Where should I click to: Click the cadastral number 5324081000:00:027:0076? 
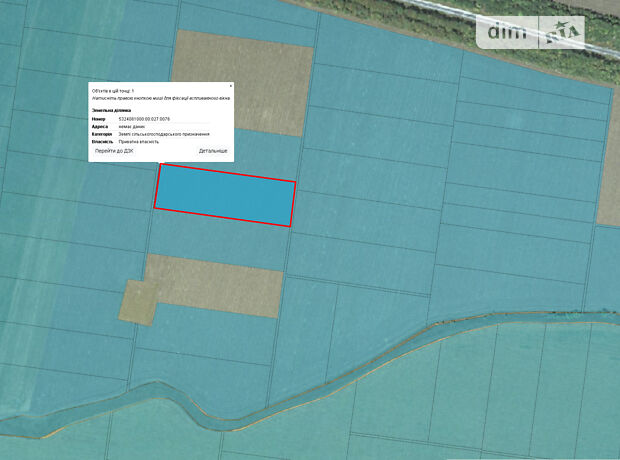pos(144,119)
